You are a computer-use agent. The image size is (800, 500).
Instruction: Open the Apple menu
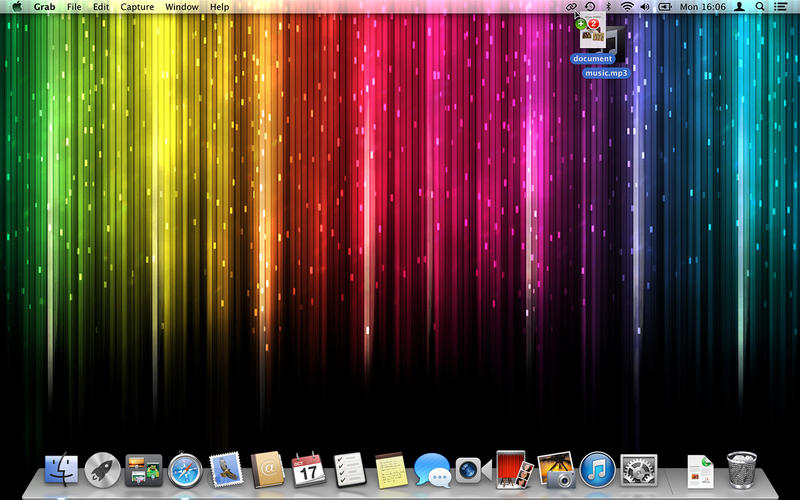click(x=17, y=7)
